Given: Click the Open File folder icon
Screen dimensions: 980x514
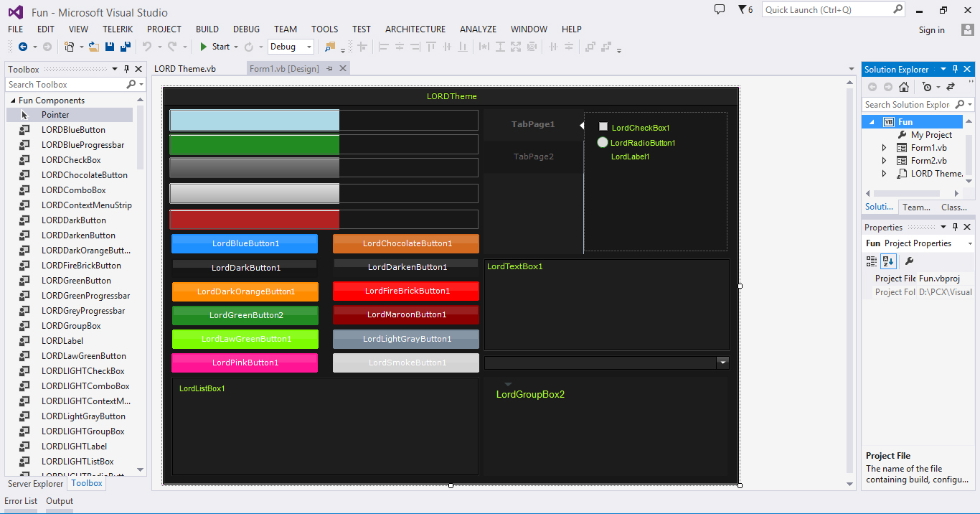Looking at the screenshot, I should click(94, 47).
